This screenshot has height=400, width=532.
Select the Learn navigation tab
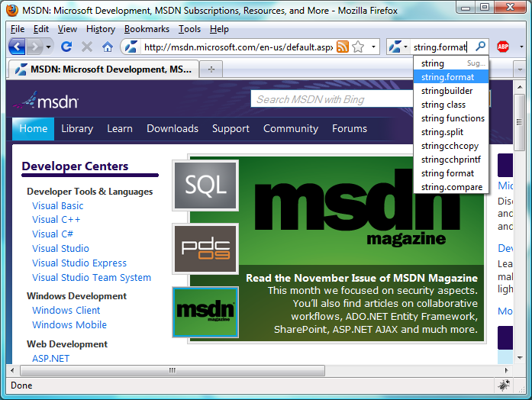click(x=120, y=128)
